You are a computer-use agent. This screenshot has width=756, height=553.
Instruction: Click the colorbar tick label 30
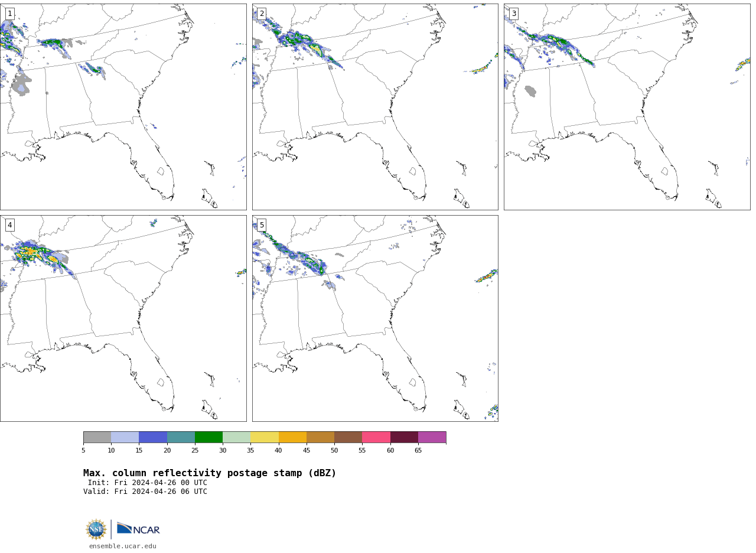[x=223, y=451]
